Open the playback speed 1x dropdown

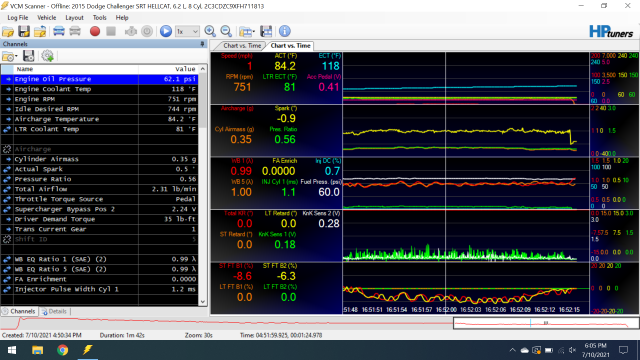(187, 31)
